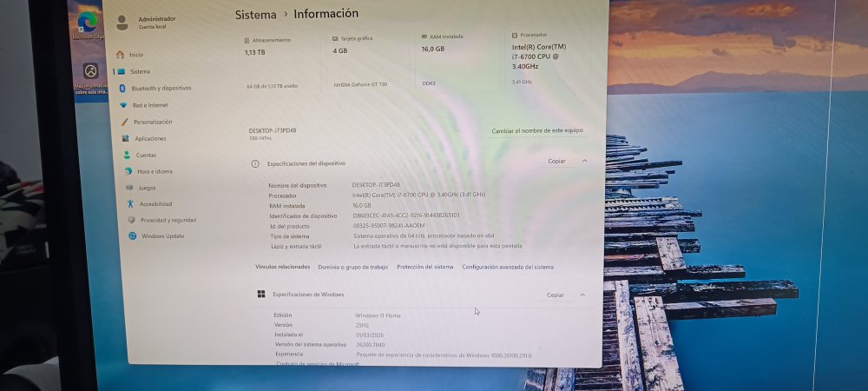Open Protección del sistema link
The image size is (868, 391).
pos(425,267)
